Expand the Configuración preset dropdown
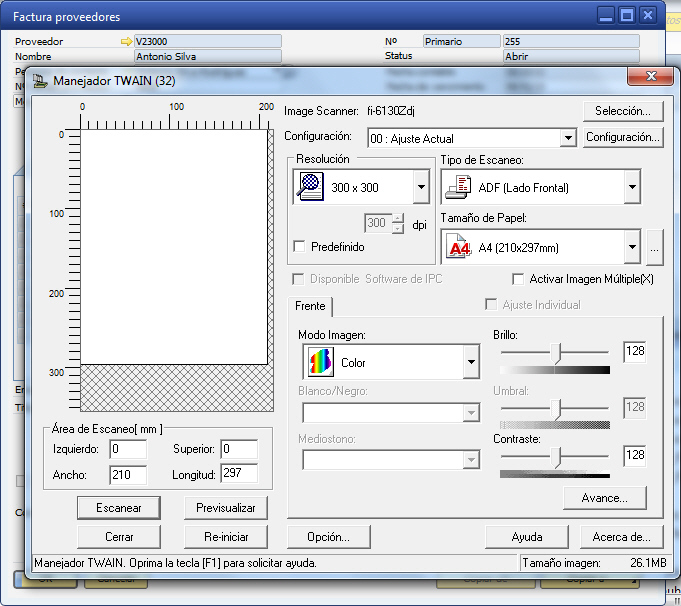This screenshot has width=681, height=606. click(x=569, y=138)
